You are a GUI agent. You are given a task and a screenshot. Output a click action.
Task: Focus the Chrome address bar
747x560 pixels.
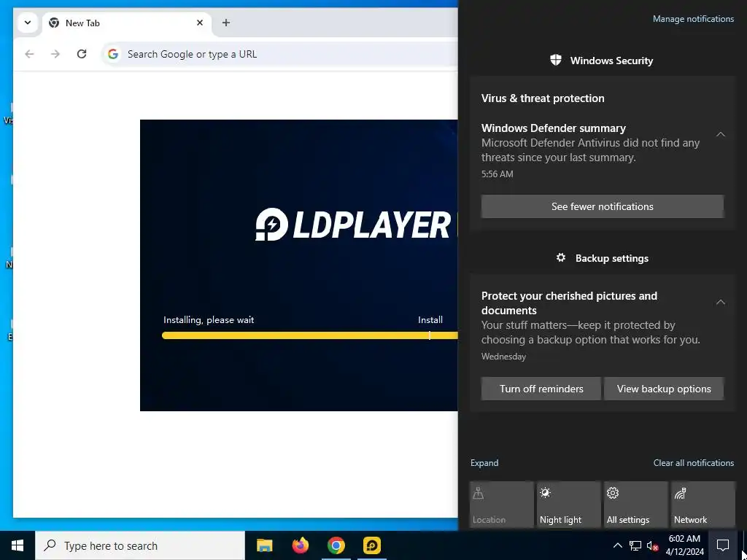[x=281, y=54]
